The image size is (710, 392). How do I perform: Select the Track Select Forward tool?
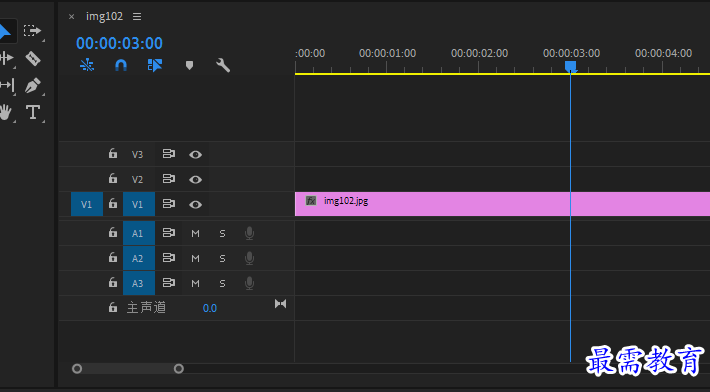pyautogui.click(x=32, y=31)
